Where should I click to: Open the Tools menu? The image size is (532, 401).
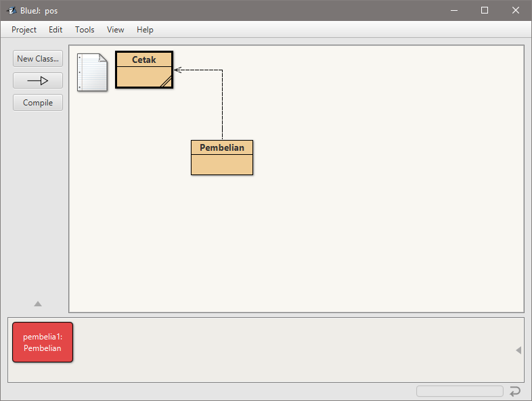coord(85,30)
